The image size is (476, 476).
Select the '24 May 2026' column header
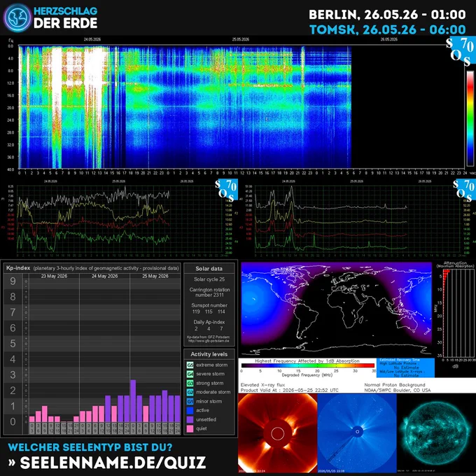(x=105, y=276)
